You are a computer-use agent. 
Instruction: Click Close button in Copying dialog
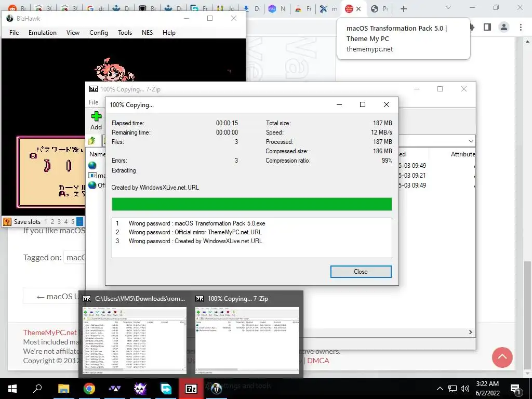pos(361,271)
